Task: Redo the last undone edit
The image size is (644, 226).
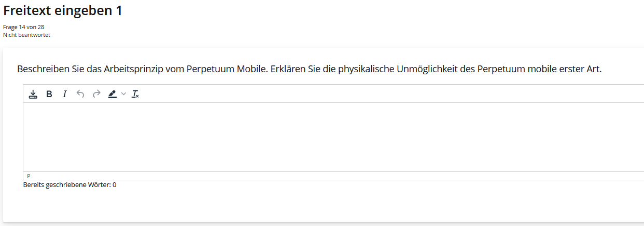Action: pyautogui.click(x=96, y=94)
